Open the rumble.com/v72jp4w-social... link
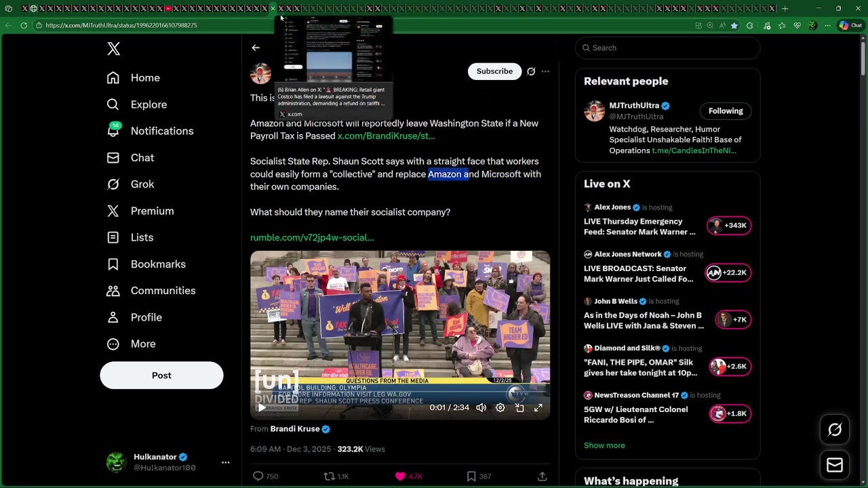The height and width of the screenshot is (488, 868). pos(312,237)
